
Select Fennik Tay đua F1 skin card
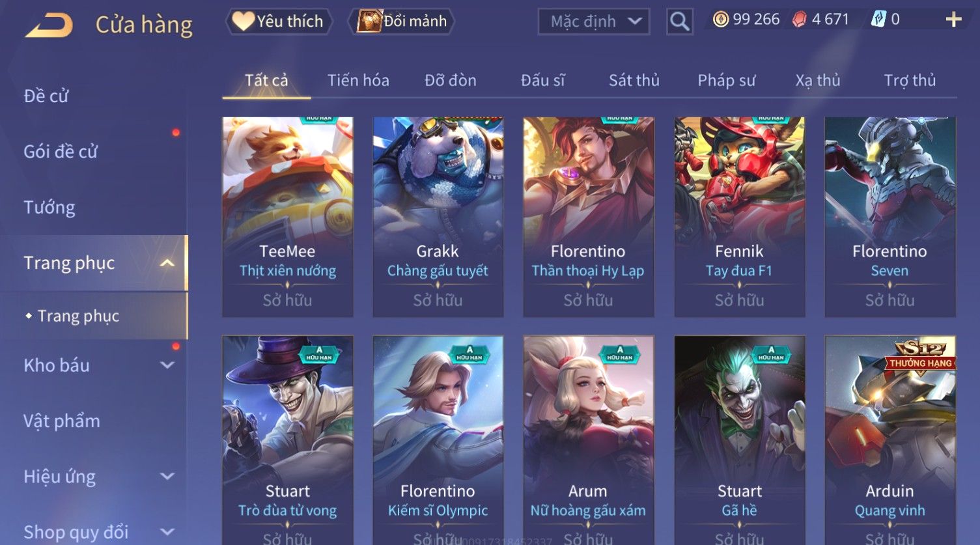pos(739,217)
